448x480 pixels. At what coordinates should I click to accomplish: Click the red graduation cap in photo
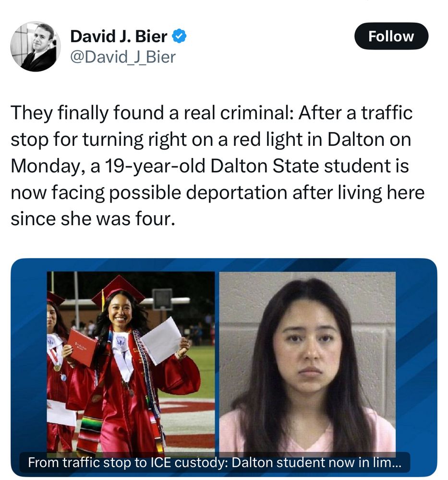119,289
